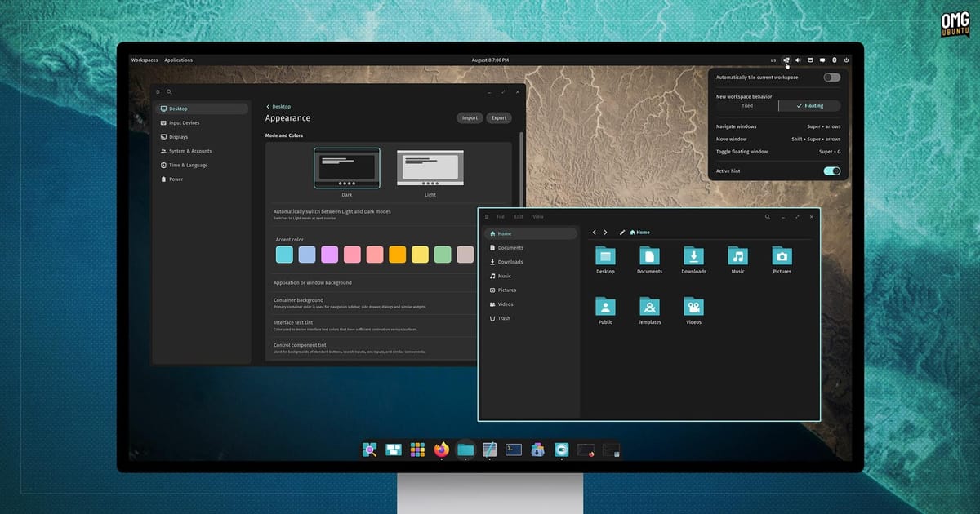Click the Import button in Appearance settings
This screenshot has width=980, height=514.
click(469, 117)
